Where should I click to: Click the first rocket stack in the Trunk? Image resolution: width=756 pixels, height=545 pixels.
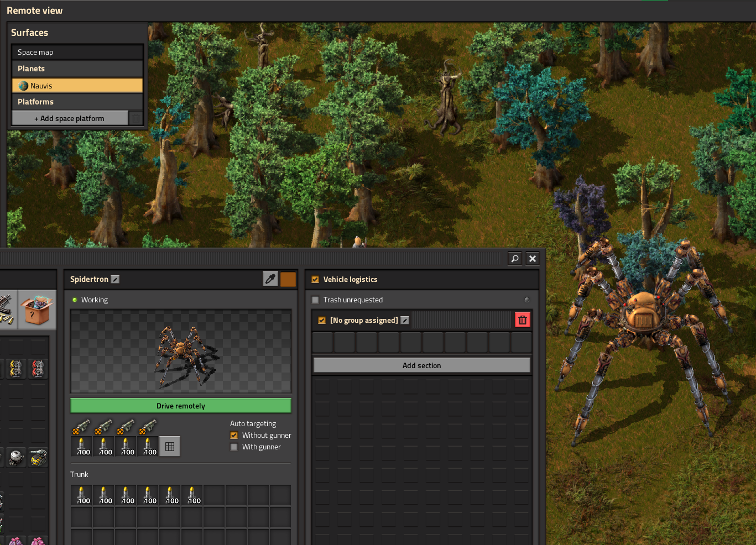(x=81, y=495)
